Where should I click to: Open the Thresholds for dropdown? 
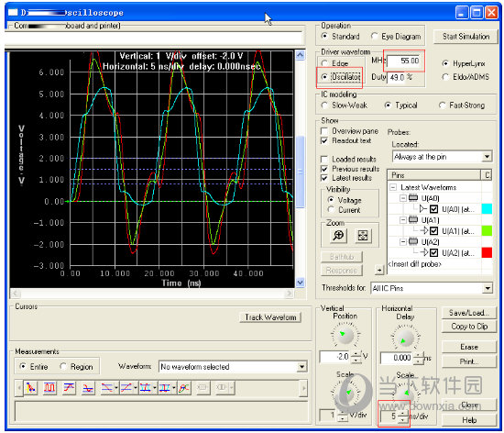pos(488,288)
